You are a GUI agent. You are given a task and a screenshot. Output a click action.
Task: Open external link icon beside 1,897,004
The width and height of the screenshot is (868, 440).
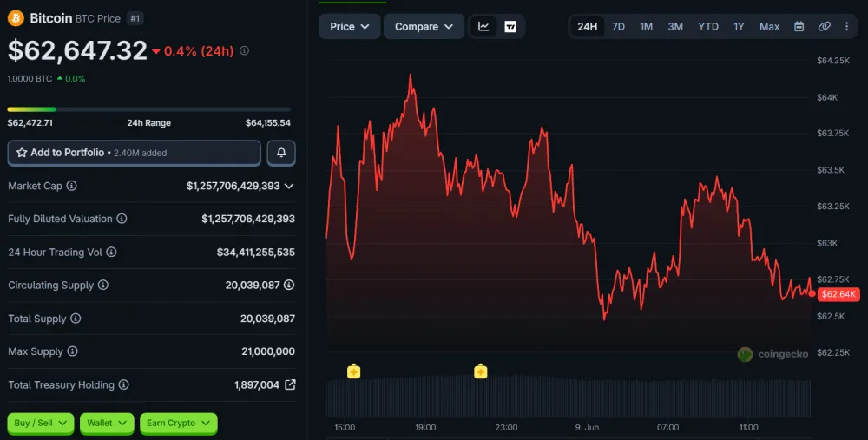click(x=290, y=384)
